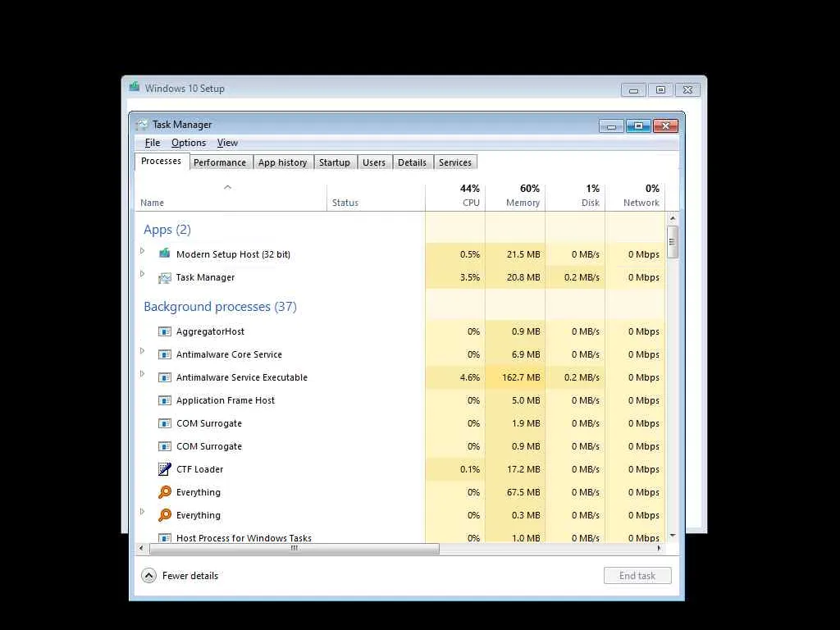This screenshot has height=630, width=840.
Task: Switch to the App history tab
Action: 282,162
